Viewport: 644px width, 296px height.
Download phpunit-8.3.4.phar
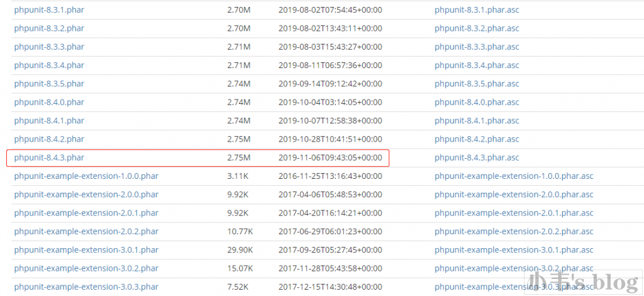click(49, 65)
